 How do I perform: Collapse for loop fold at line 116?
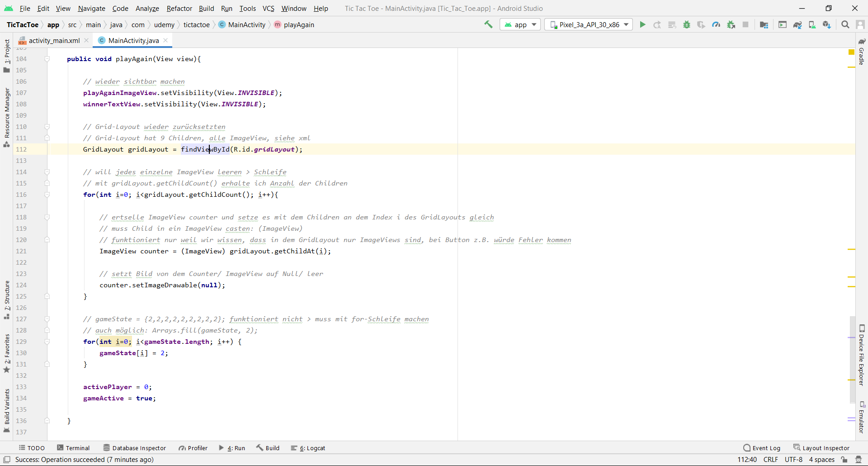point(47,195)
